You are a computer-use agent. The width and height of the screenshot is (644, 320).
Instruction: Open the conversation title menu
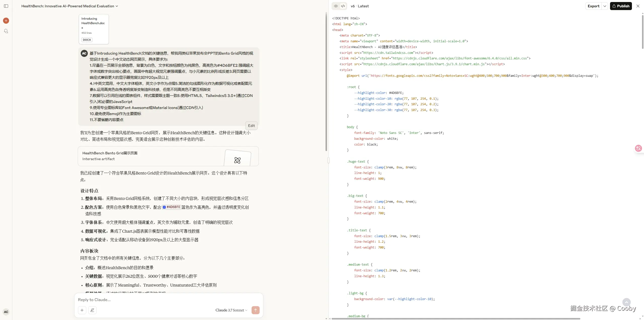116,6
